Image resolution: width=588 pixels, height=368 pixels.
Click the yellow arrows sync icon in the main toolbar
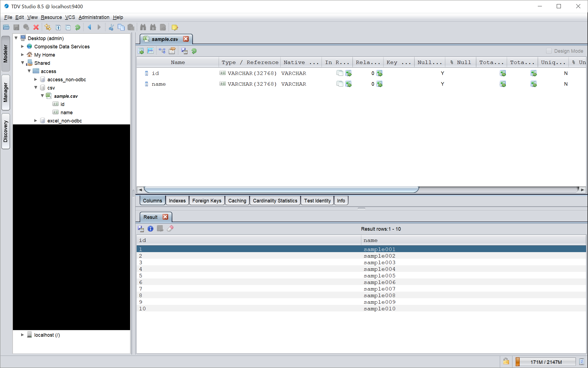pyautogui.click(x=48, y=27)
